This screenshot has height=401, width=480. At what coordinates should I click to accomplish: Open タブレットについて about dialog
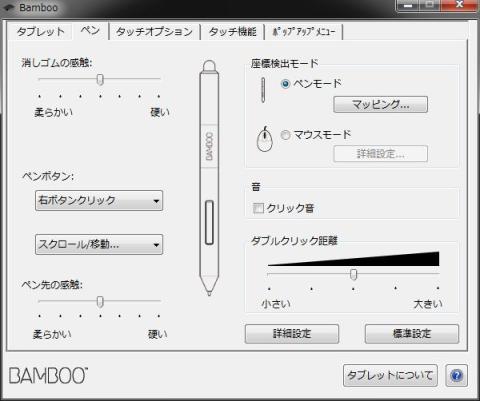390,375
